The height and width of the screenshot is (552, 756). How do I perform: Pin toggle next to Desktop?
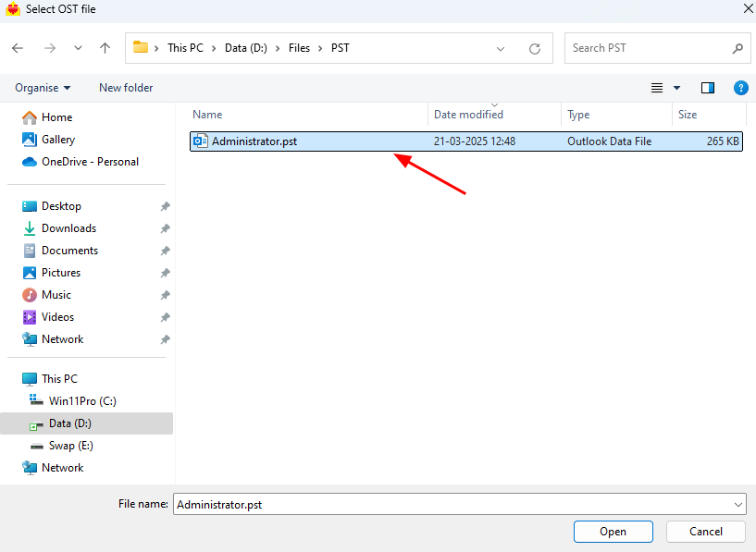point(165,206)
